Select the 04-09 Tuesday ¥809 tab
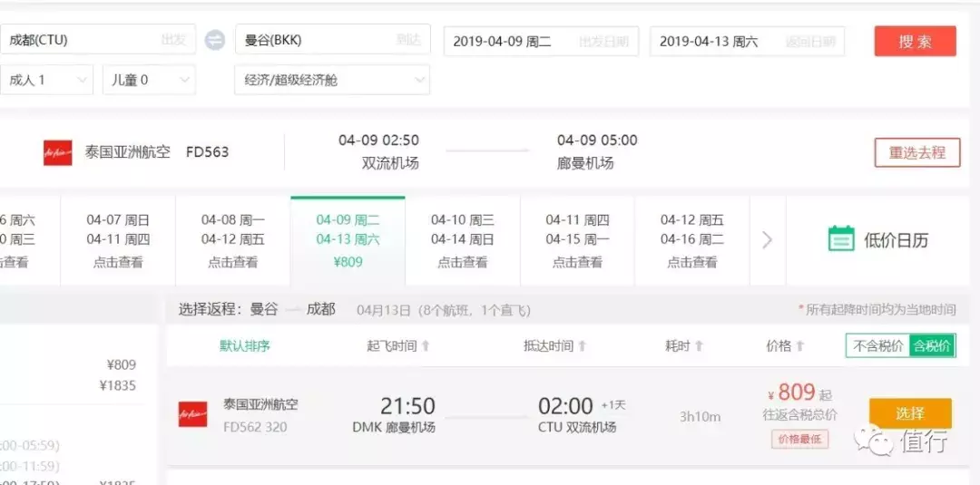The height and width of the screenshot is (485, 980). [x=348, y=240]
